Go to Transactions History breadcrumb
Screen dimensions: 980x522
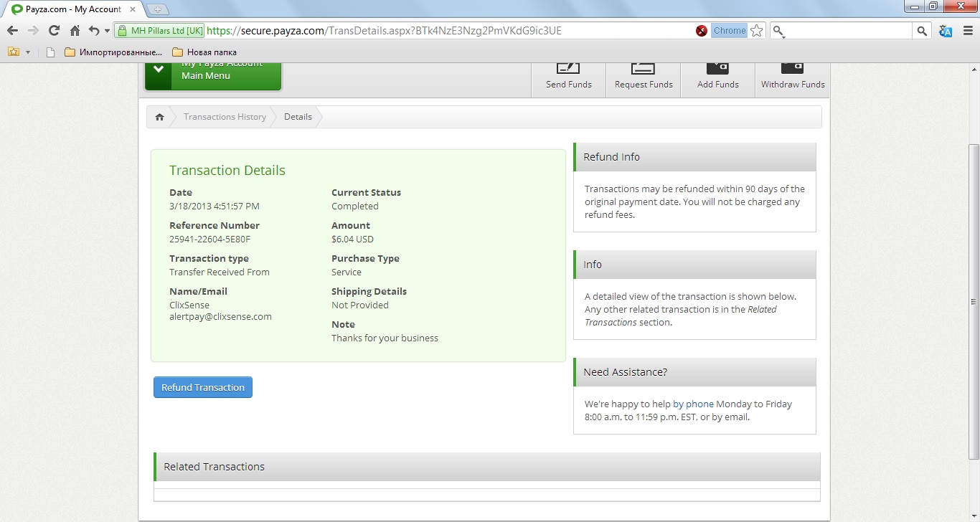tap(225, 117)
